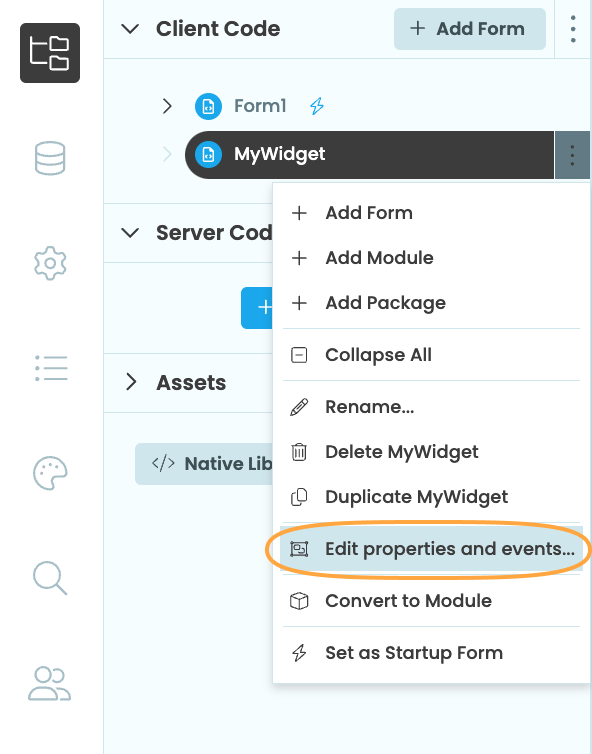The width and height of the screenshot is (592, 754).
Task: Choose Edit properties and events...
Action: pos(431,549)
